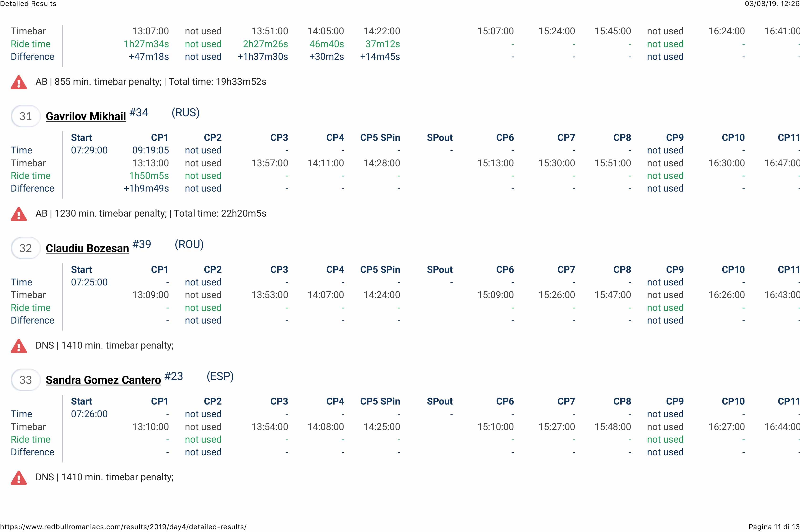Viewport: 800px width, 532px height.
Task: Click the rank 32 position badge
Action: pos(25,248)
